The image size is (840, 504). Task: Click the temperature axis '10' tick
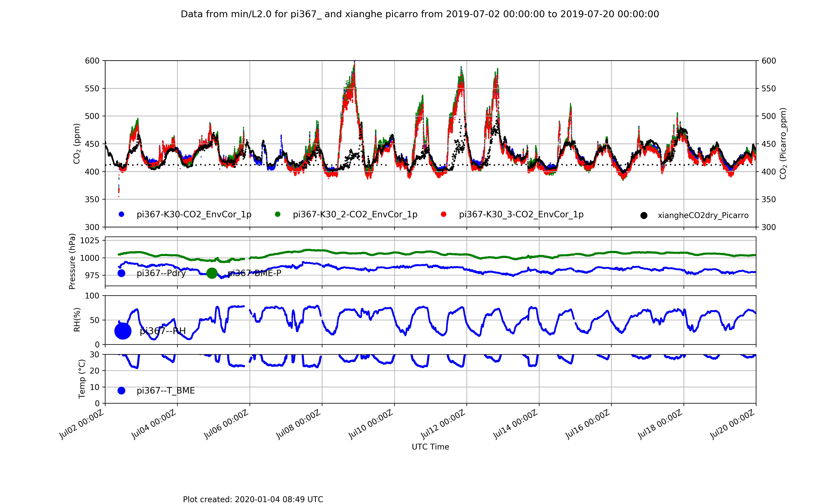click(x=95, y=387)
